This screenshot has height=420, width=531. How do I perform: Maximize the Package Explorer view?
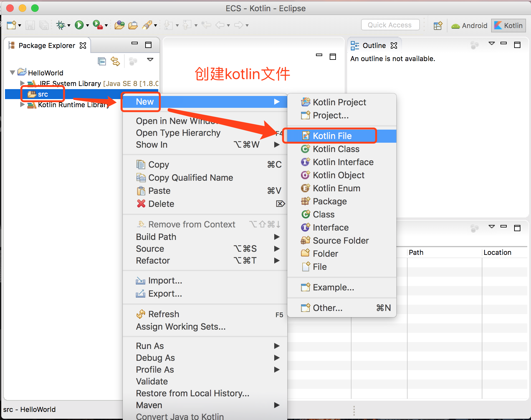pyautogui.click(x=148, y=45)
